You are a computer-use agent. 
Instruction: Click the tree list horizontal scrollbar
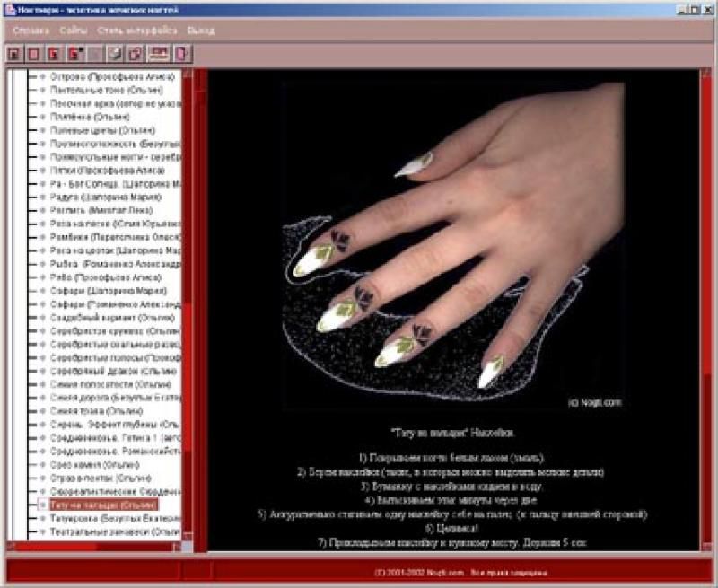[90, 546]
